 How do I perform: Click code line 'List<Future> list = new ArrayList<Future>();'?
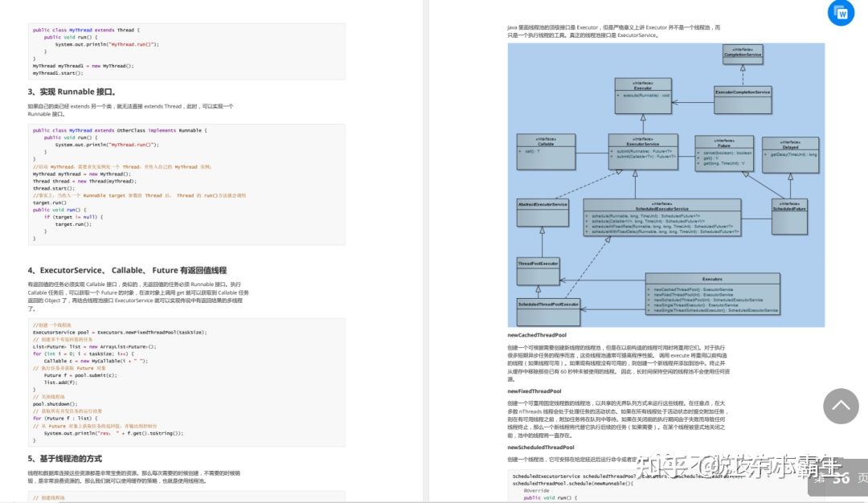(x=95, y=346)
